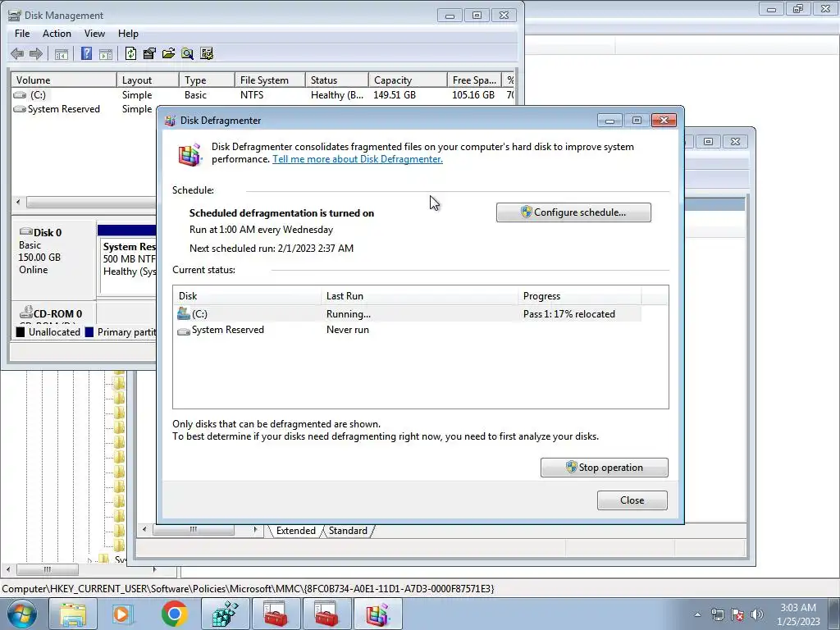Click 'Pass 1: 17% relocated' progress text
840x630 pixels.
[569, 314]
